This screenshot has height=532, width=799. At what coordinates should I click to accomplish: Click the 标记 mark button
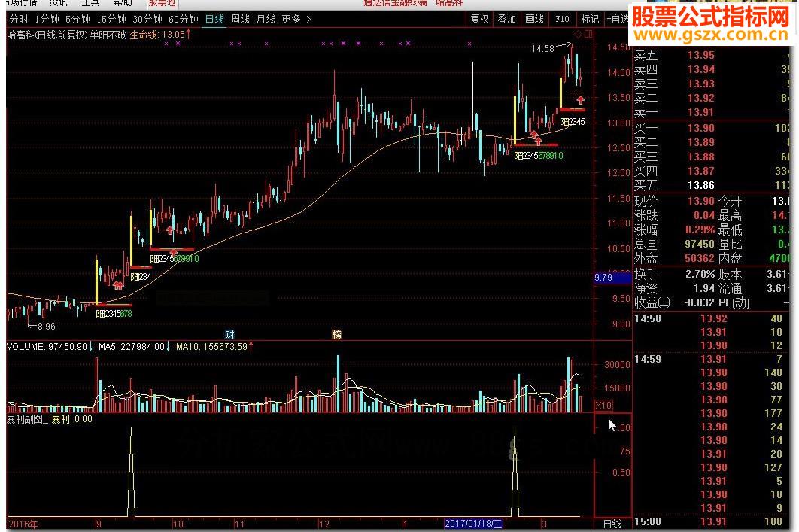590,20
